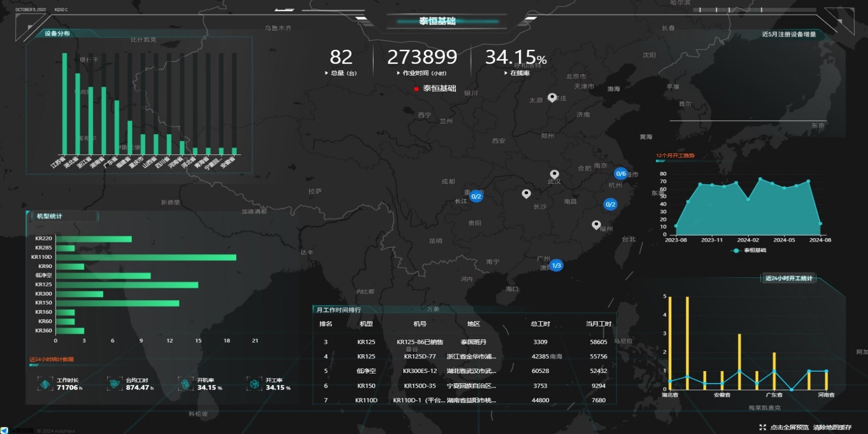Click the 机号 column header
This screenshot has height=434, width=868.
pos(420,324)
